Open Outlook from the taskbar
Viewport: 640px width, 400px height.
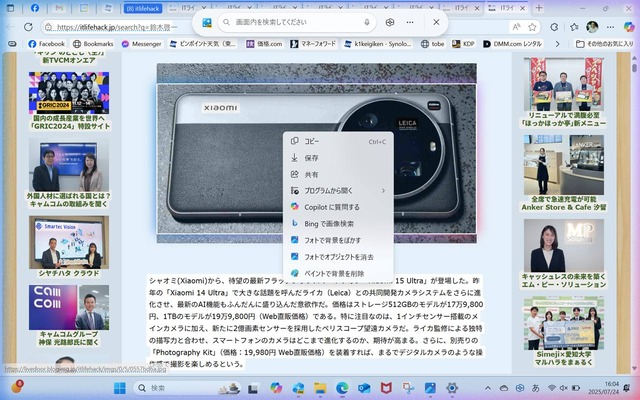coord(364,388)
